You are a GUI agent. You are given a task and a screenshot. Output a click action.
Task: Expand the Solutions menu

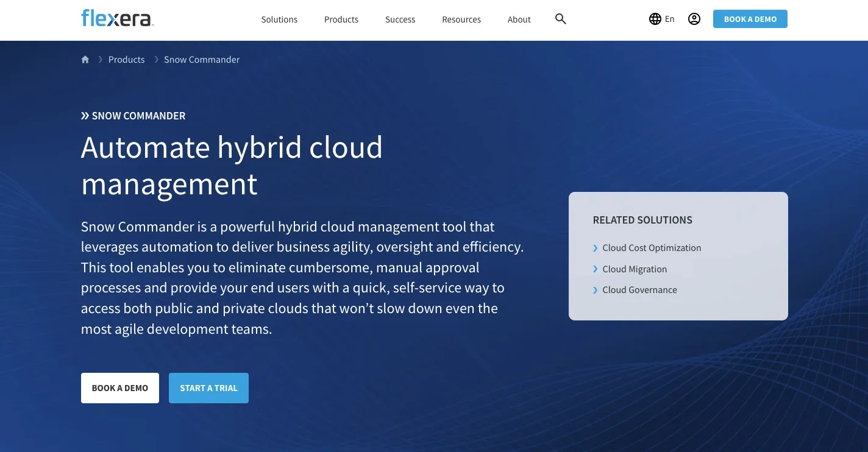click(x=279, y=19)
